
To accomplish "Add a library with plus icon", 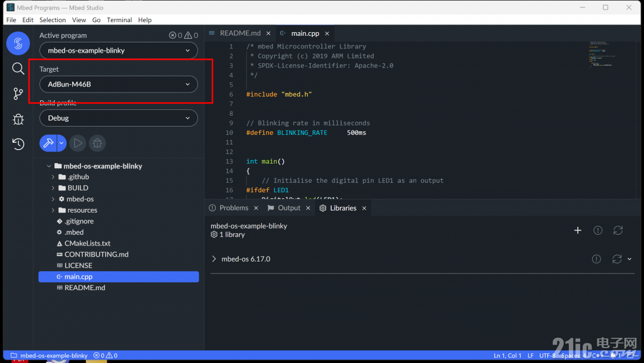I will (x=577, y=230).
